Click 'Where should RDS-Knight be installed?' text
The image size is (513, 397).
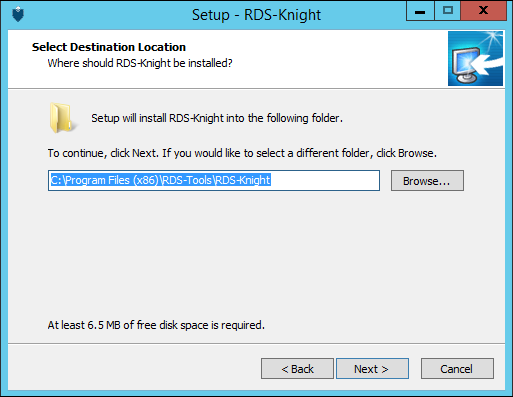[x=140, y=63]
